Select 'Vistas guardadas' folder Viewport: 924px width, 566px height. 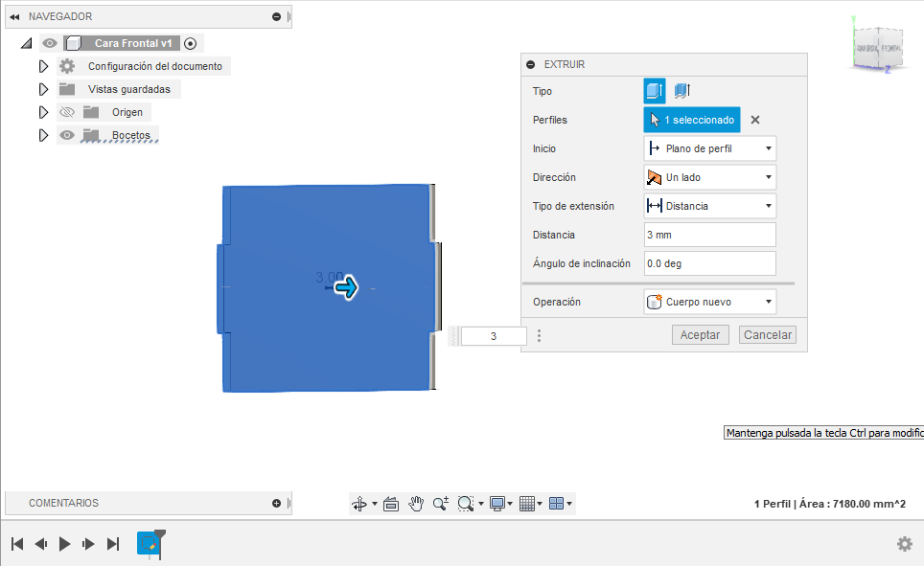129,89
